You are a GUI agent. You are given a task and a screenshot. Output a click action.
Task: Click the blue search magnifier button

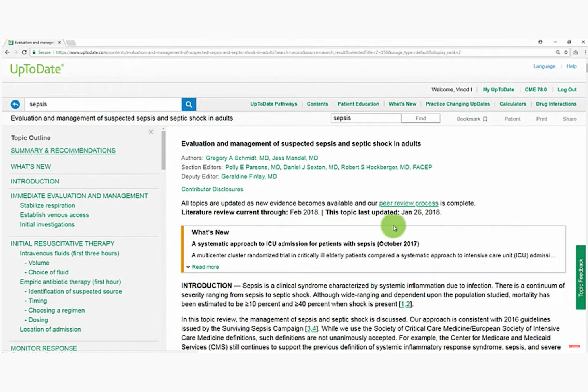189,104
